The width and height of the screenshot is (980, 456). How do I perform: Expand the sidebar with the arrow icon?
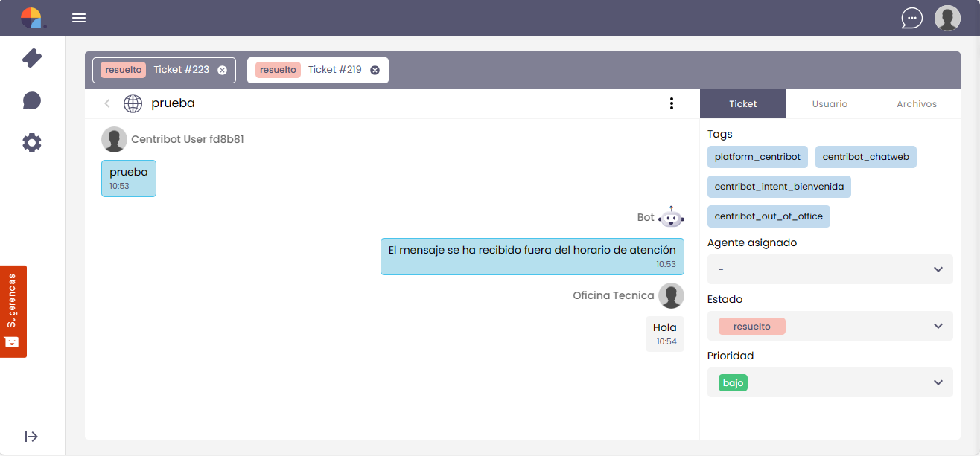(x=31, y=437)
